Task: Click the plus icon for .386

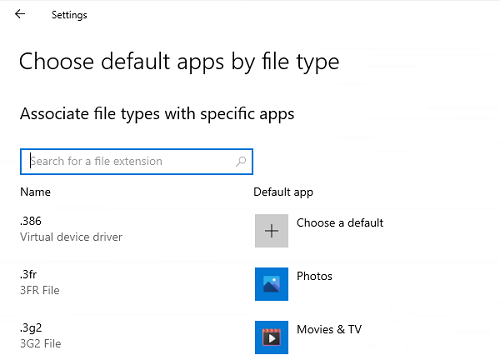Action: click(x=271, y=231)
